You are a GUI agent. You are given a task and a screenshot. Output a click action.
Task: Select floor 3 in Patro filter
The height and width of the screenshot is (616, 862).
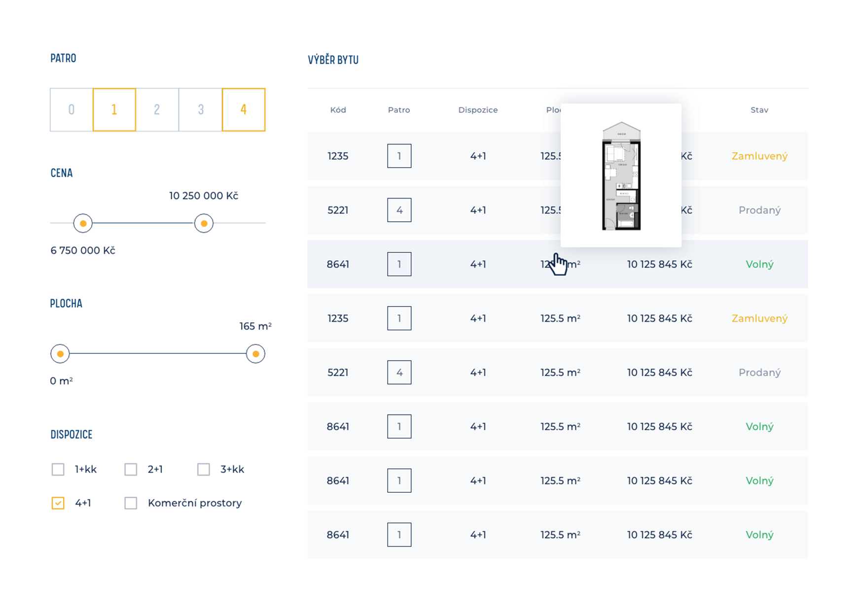click(x=201, y=109)
